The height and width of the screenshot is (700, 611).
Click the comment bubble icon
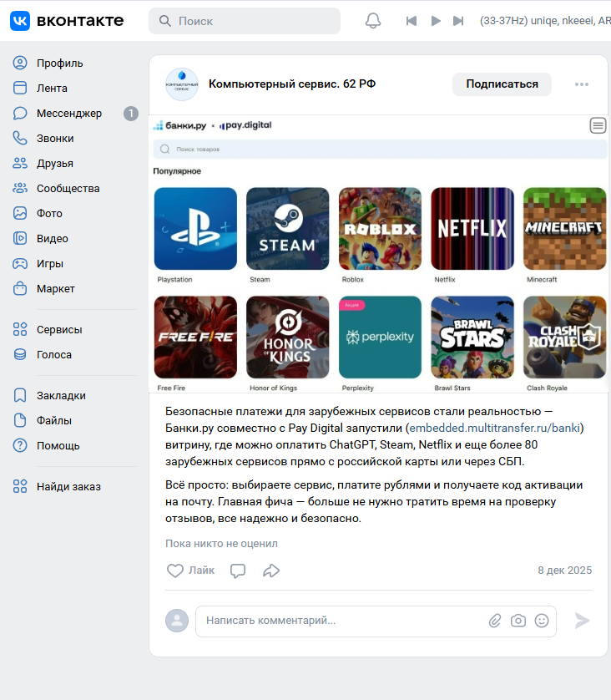(238, 571)
